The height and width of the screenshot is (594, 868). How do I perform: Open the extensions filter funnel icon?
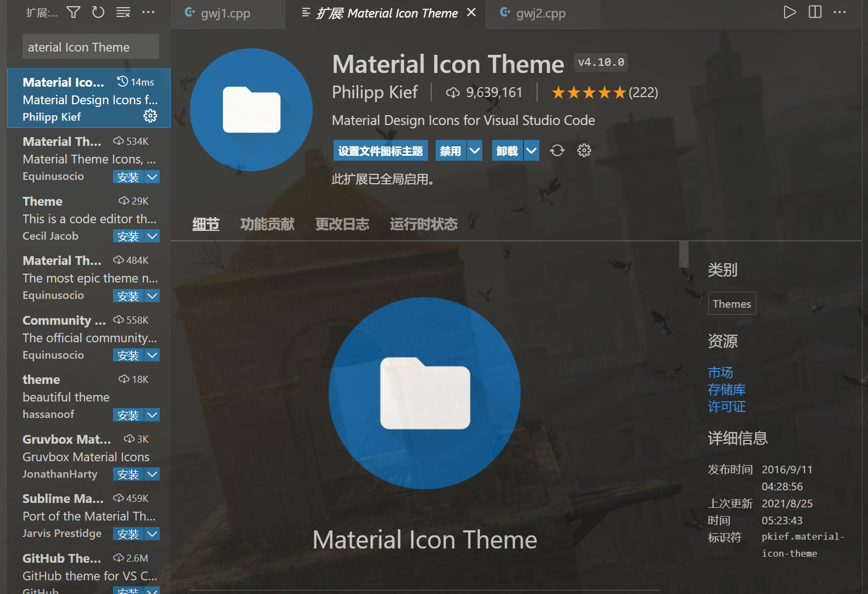74,12
